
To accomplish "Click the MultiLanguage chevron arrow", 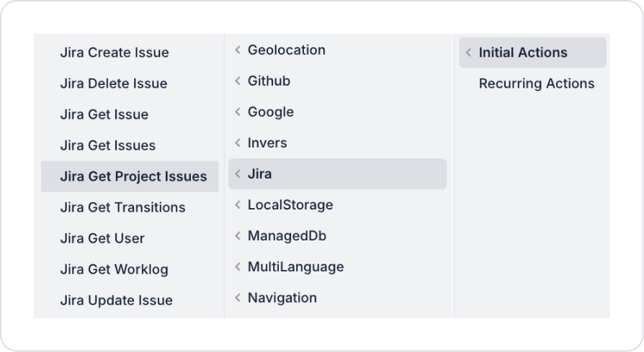I will pyautogui.click(x=238, y=267).
